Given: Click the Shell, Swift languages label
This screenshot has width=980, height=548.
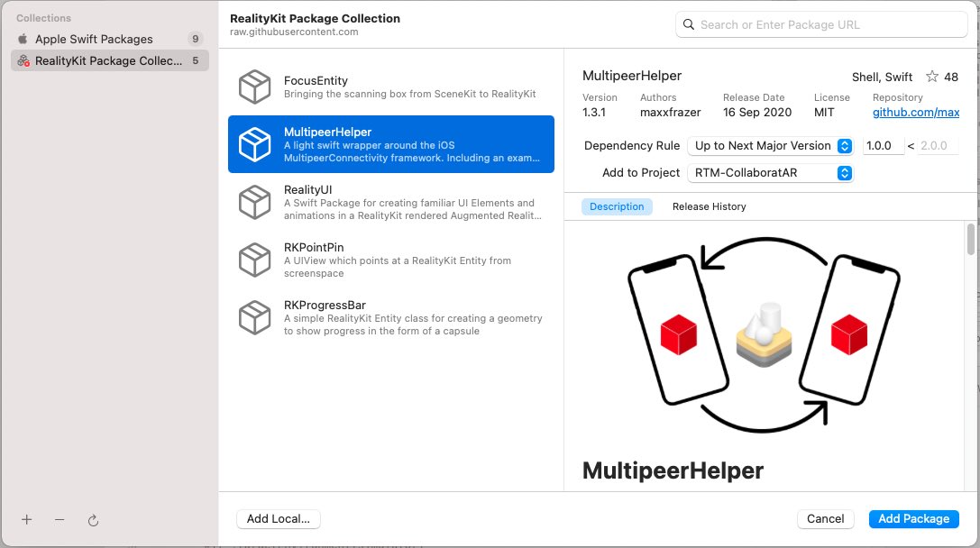Looking at the screenshot, I should click(x=882, y=77).
